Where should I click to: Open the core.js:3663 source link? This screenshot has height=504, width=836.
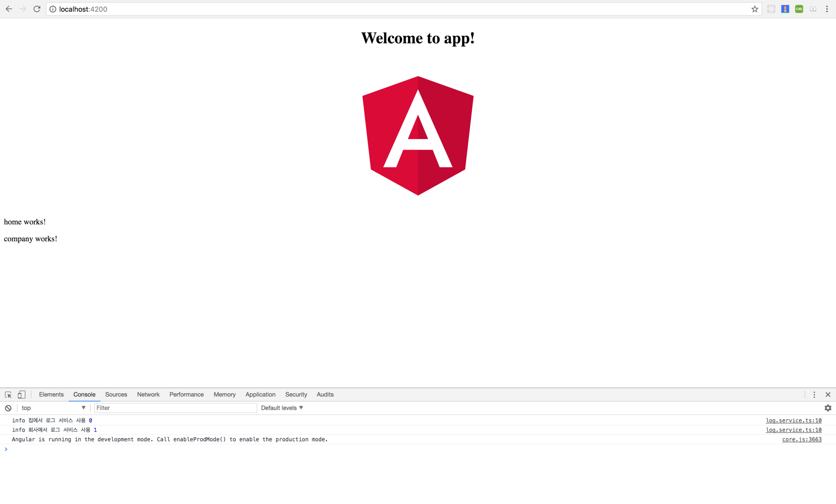(x=802, y=439)
